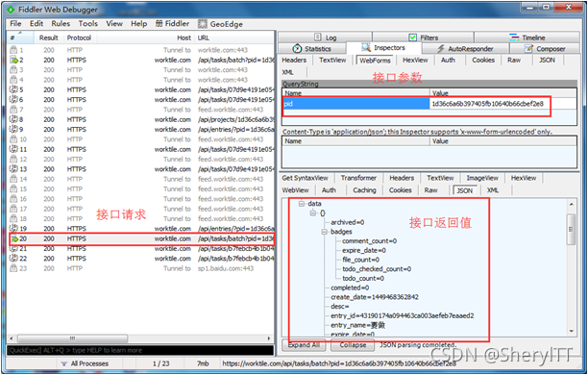588x375 pixels.
Task: Click the AutoResponder lightning icon
Action: (441, 49)
